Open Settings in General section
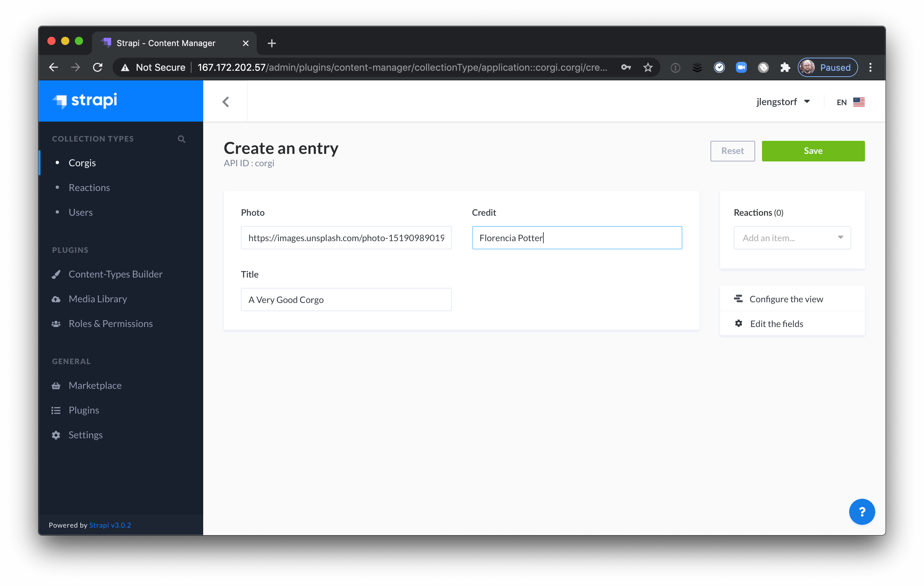 [x=85, y=434]
